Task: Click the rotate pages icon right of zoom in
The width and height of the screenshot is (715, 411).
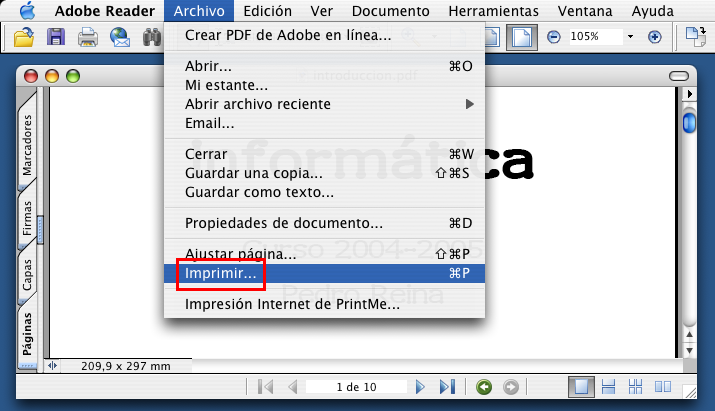Action: 696,36
